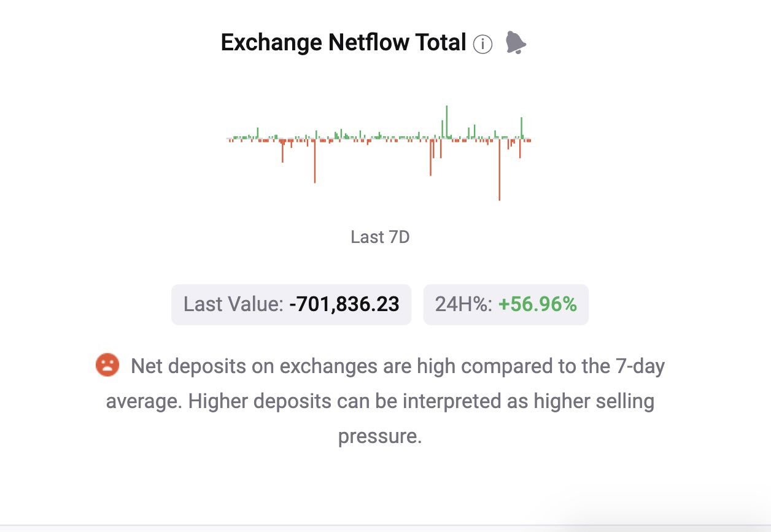
Task: Click the Last 7D period label
Action: tap(380, 237)
